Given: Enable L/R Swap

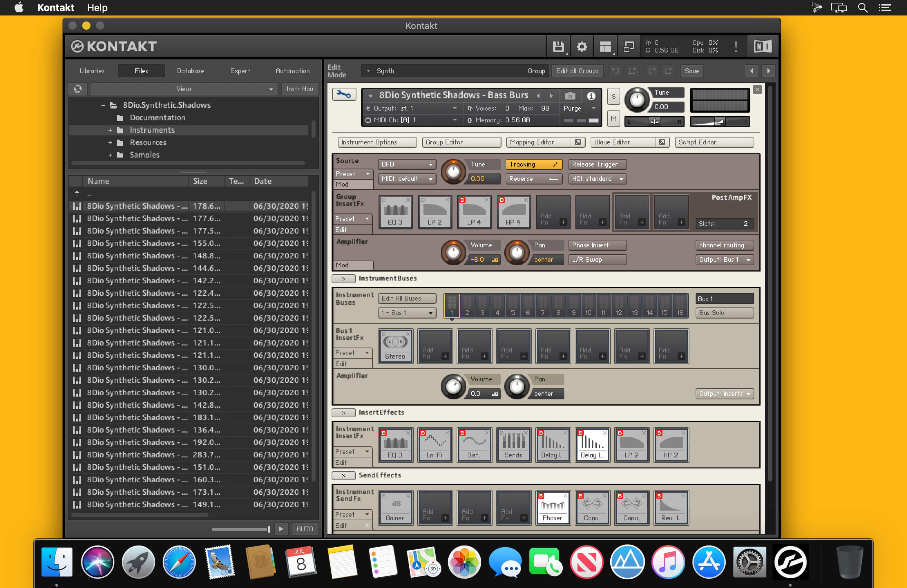Looking at the screenshot, I should point(597,259).
